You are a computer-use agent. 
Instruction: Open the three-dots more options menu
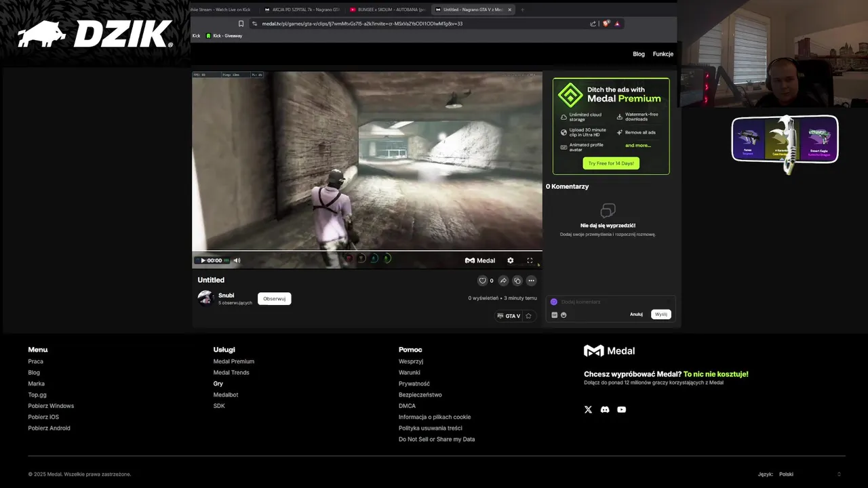tap(532, 281)
